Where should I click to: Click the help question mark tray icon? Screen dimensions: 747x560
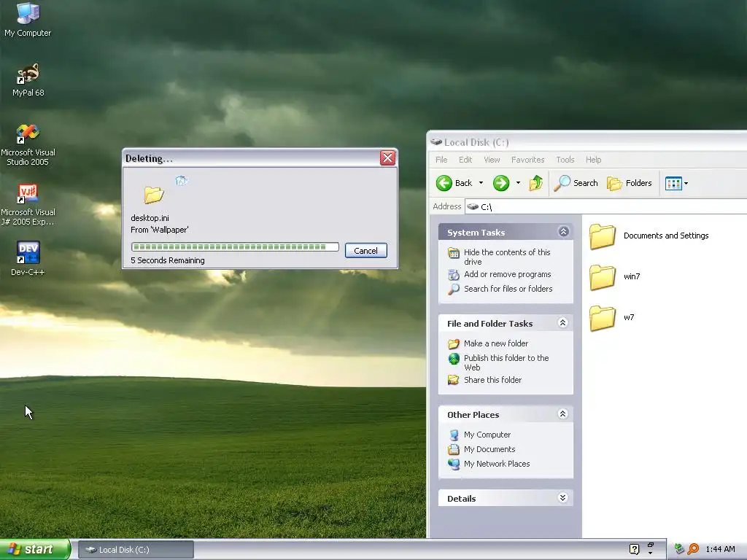coord(634,549)
